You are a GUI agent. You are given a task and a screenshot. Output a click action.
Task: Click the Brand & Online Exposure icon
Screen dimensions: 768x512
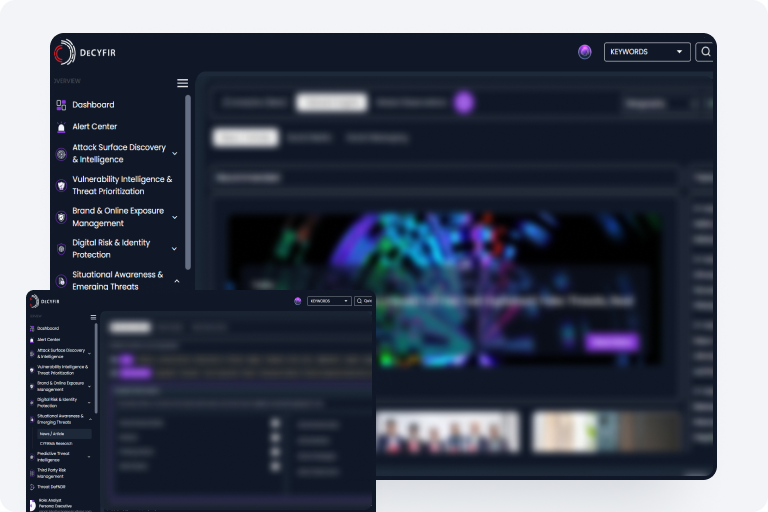(61, 218)
